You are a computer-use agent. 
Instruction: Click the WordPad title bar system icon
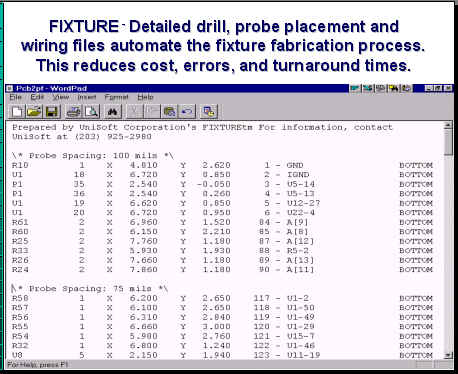[x=10, y=88]
